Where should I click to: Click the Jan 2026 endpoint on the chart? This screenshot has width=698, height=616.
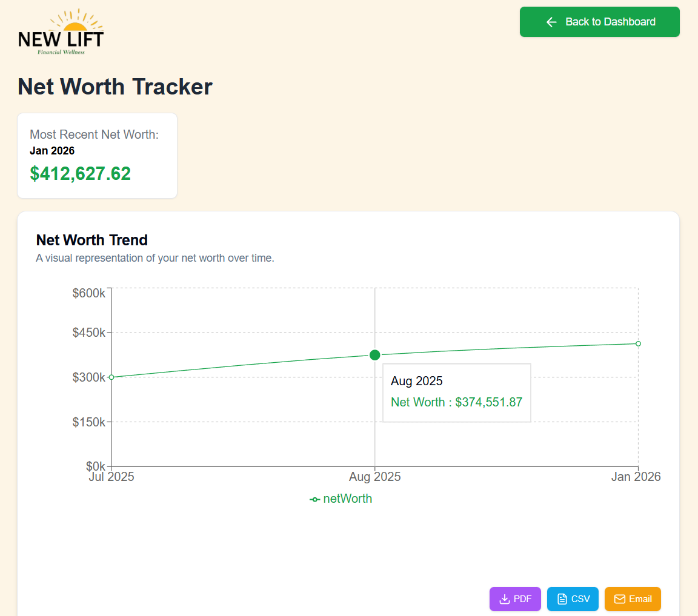pyautogui.click(x=637, y=343)
